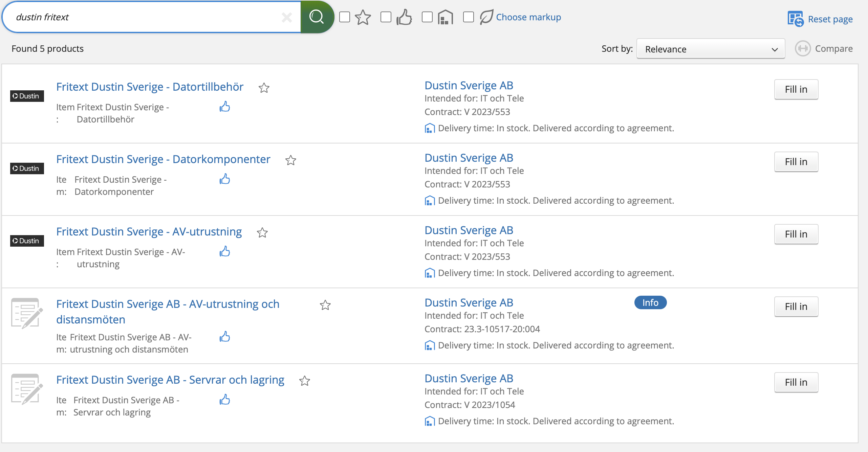The width and height of the screenshot is (868, 452).
Task: Expand the Info badge on AV-utrustning och distansmöten
Action: [650, 302]
